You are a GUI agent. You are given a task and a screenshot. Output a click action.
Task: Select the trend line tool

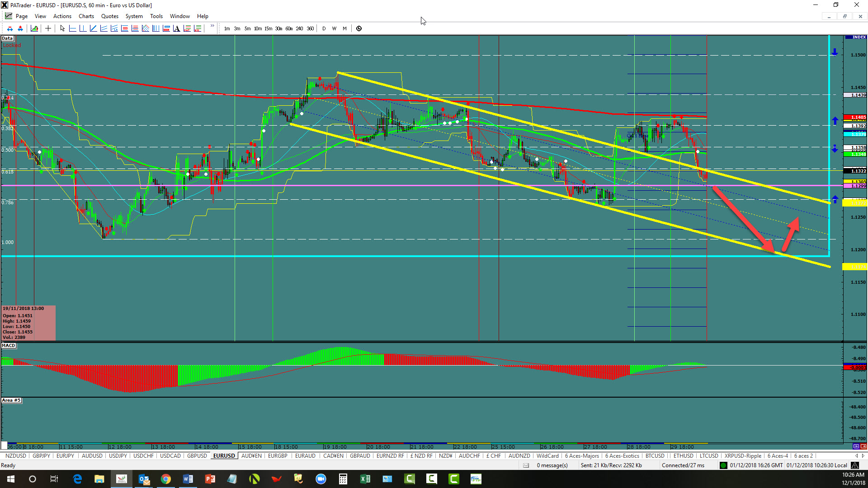93,28
